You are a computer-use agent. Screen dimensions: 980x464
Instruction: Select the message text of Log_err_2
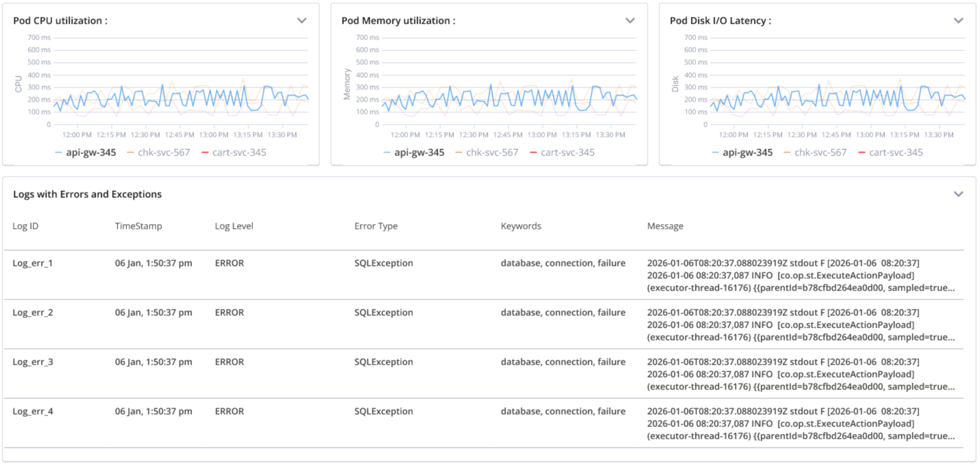click(x=800, y=325)
